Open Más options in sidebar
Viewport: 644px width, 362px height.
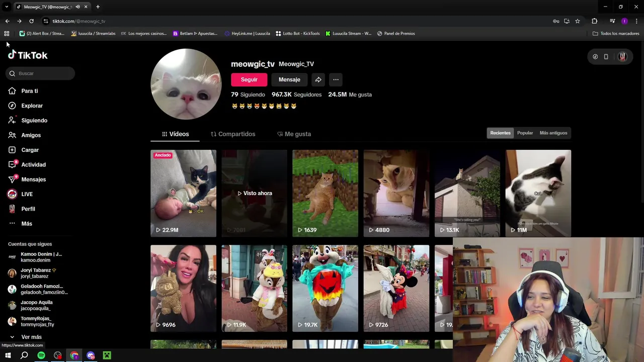(20, 224)
